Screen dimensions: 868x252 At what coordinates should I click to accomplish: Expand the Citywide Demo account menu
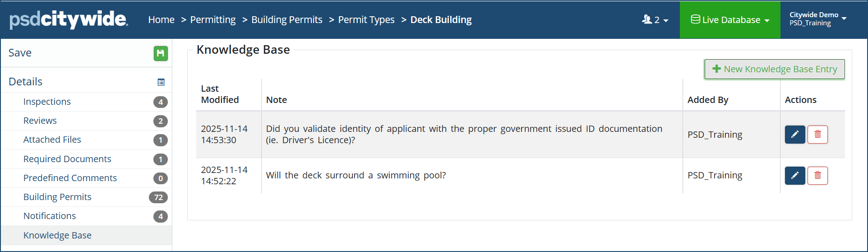pyautogui.click(x=817, y=19)
